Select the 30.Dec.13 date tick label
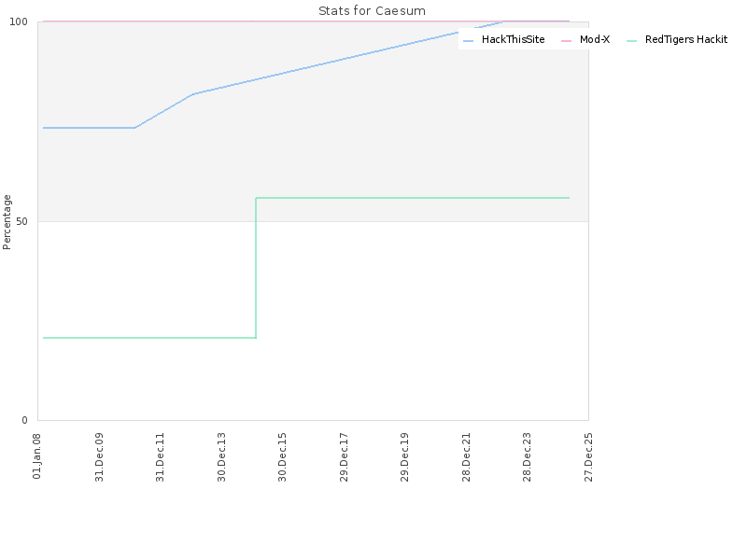Image resolution: width=747 pixels, height=560 pixels. click(221, 457)
